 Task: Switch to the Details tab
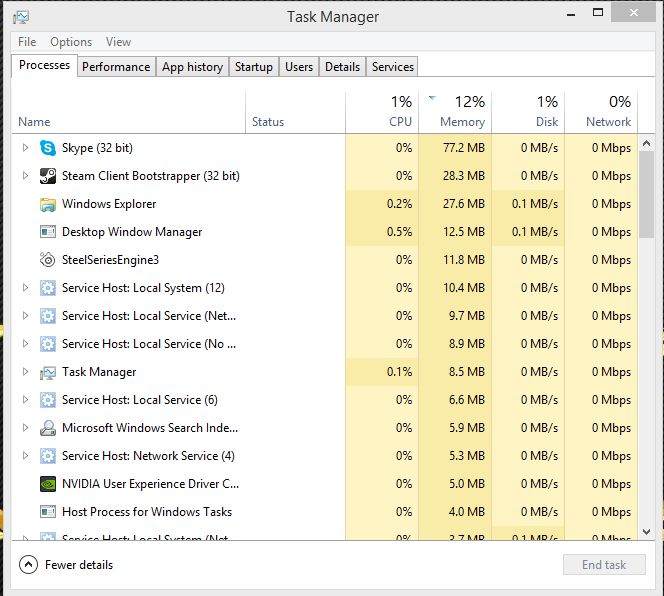click(x=343, y=67)
